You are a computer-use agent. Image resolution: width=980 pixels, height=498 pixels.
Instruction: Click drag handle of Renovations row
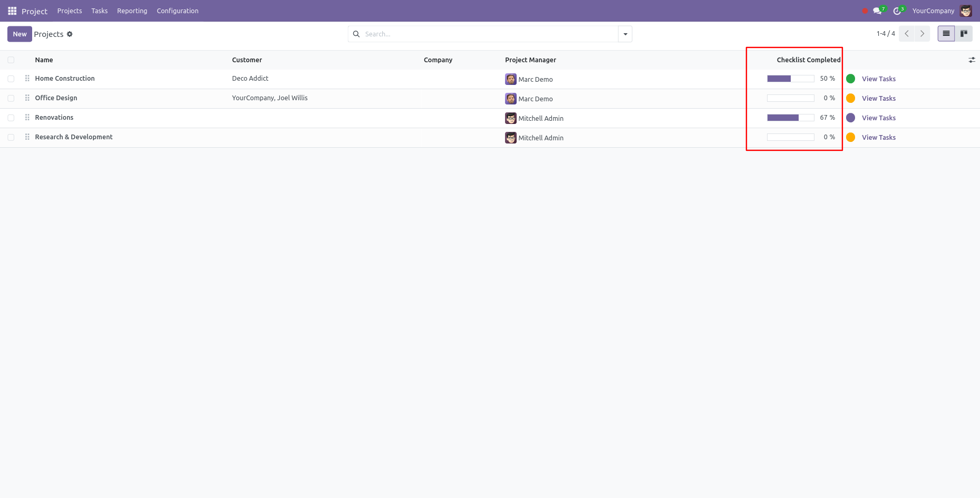(27, 118)
